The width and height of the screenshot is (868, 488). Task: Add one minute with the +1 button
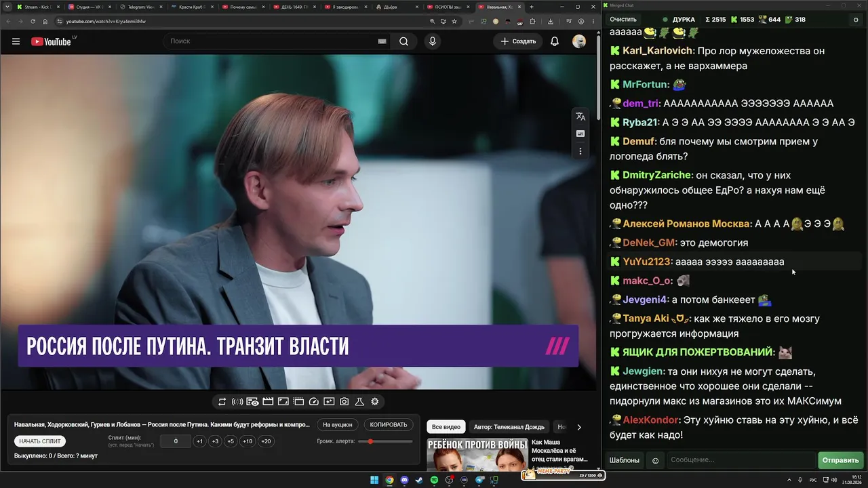[x=199, y=441]
